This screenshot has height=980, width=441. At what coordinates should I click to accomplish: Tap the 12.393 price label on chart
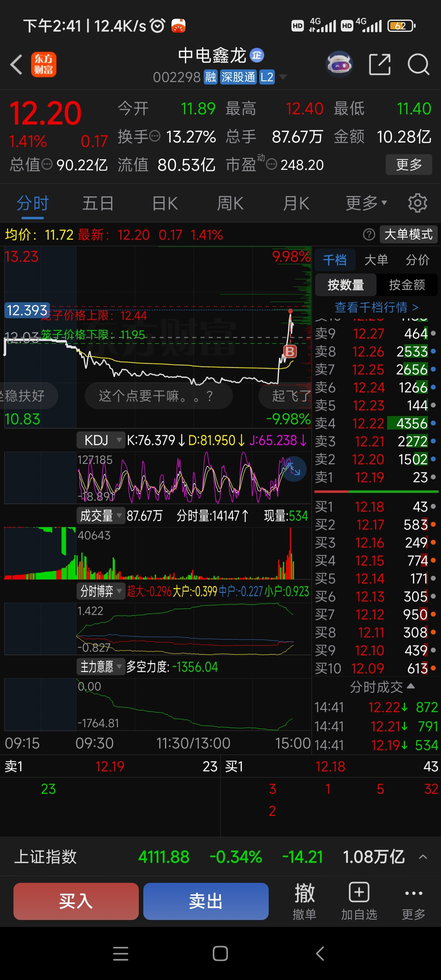[x=27, y=310]
